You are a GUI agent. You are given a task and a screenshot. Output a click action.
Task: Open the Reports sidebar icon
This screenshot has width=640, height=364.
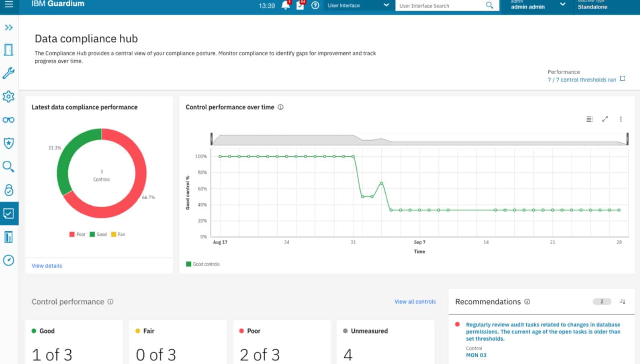point(9,237)
